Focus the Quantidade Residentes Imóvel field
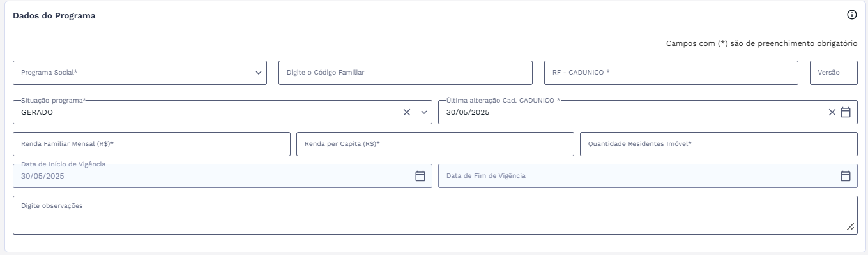The width and height of the screenshot is (868, 255). (x=719, y=144)
